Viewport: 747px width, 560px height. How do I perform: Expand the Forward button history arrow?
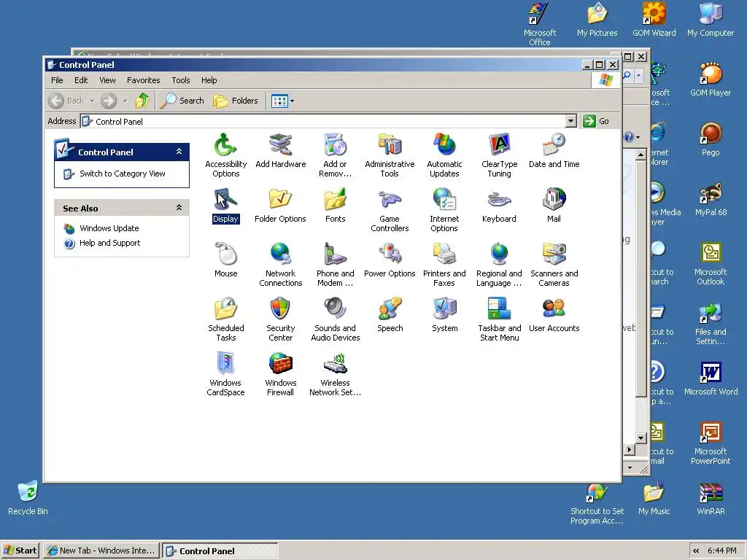(125, 101)
